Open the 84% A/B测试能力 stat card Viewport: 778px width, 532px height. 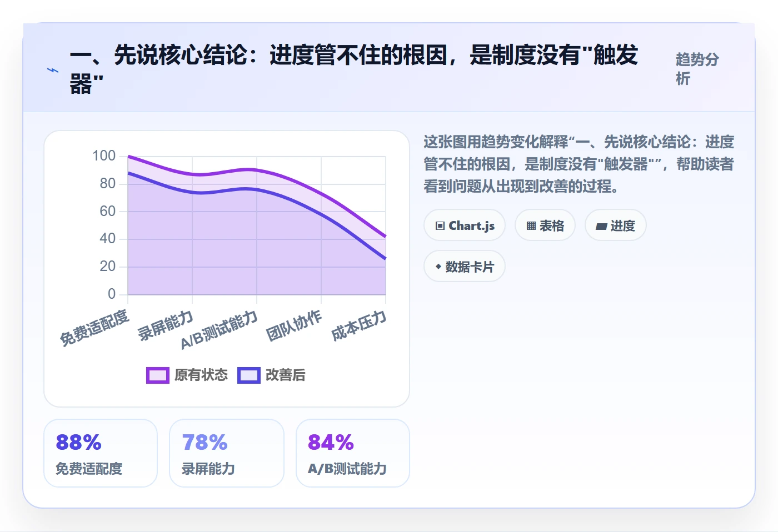tap(353, 453)
